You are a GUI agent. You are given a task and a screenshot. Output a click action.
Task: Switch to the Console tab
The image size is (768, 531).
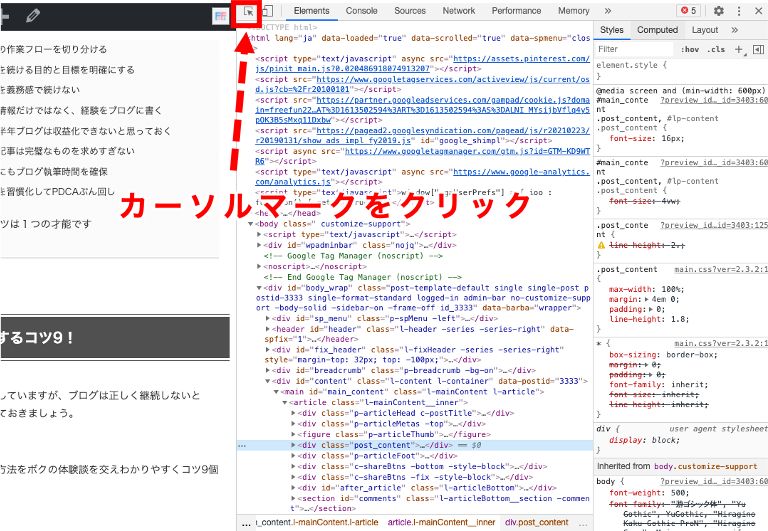pos(361,11)
